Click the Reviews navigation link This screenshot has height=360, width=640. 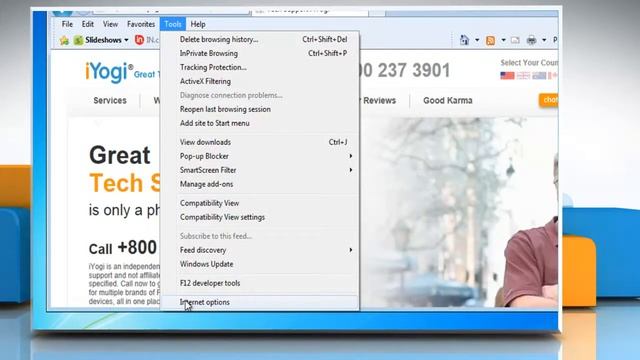(379, 100)
